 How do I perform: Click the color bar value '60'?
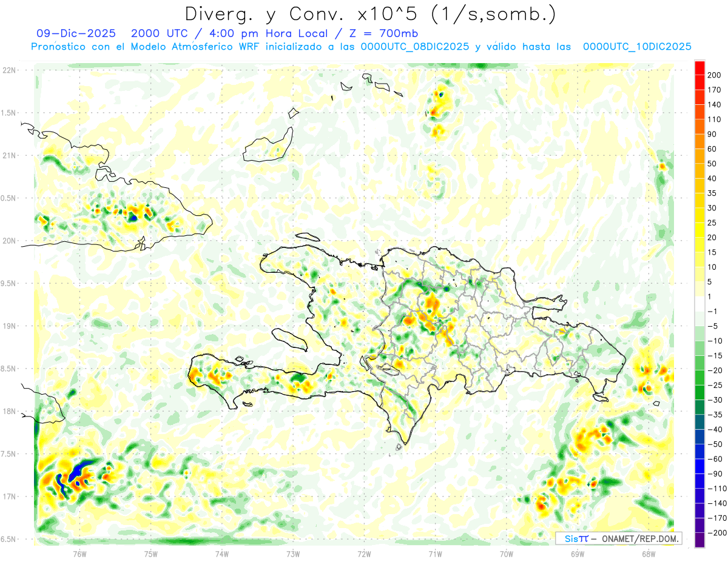coord(713,149)
